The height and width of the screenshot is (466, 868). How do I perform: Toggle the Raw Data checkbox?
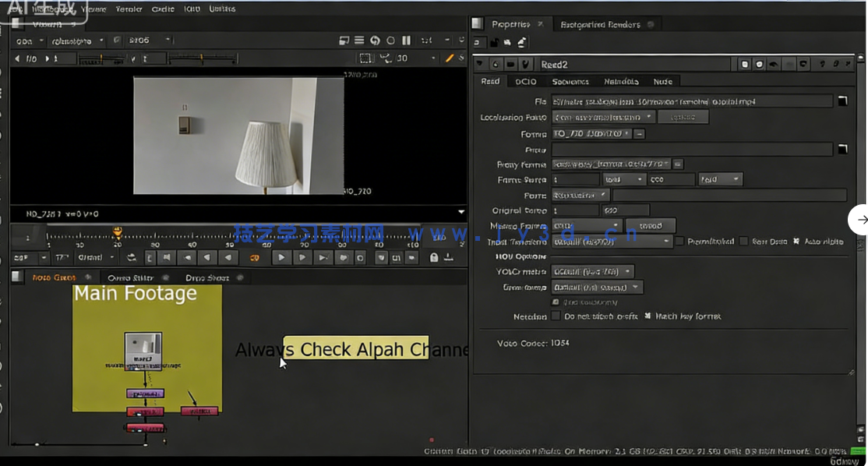pyautogui.click(x=744, y=242)
